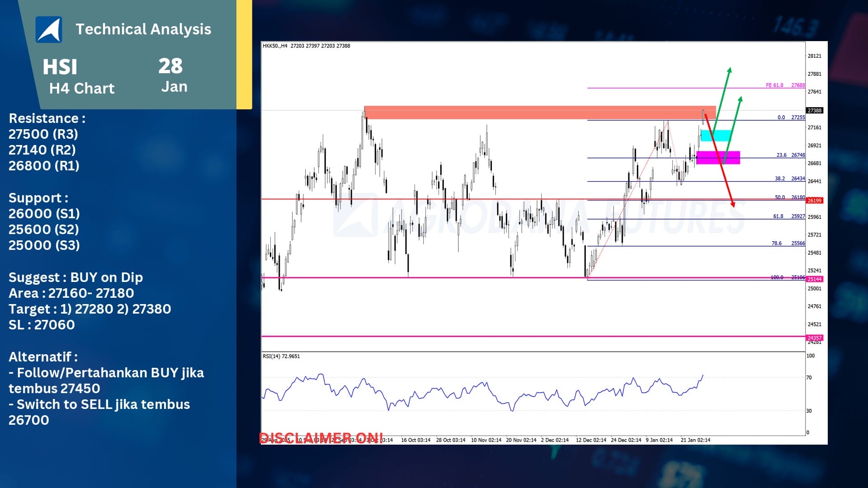Click the taller green upward arrow tip
Viewport: 868px width, 488px height.
click(730, 70)
